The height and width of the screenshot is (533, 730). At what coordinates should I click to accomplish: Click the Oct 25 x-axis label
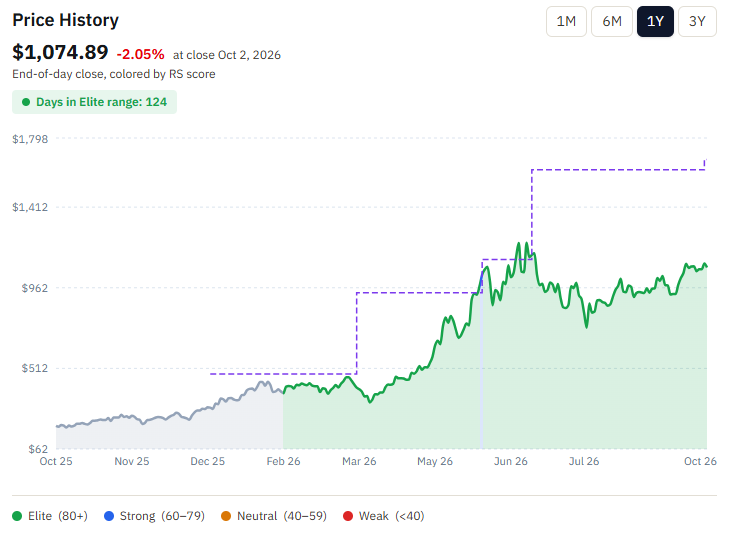tap(56, 461)
